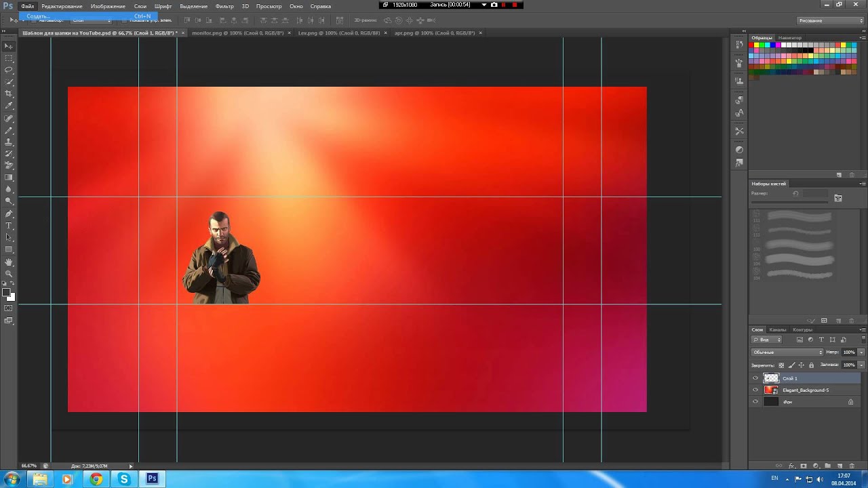Select the Horizontal Type tool
This screenshot has height=488, width=868.
(9, 225)
